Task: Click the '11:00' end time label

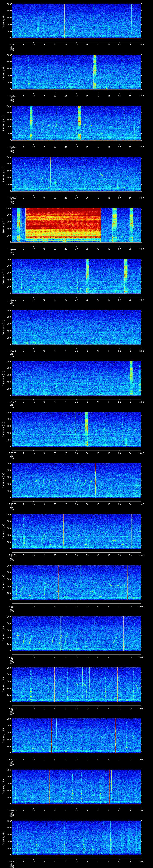Action: point(141,504)
